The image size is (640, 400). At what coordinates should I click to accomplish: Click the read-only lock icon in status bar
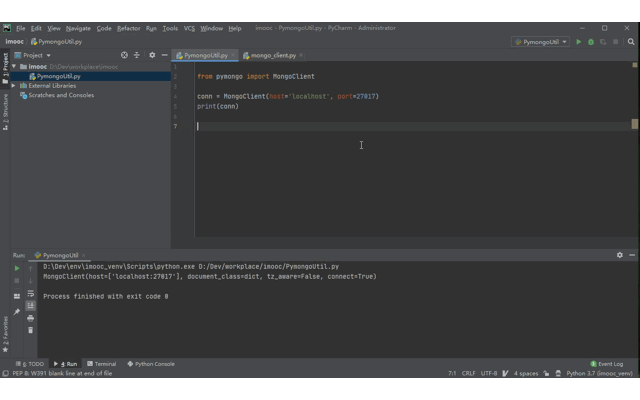(546, 373)
